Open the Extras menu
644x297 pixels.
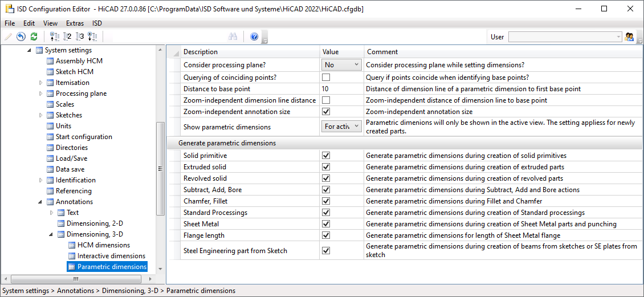pos(75,23)
